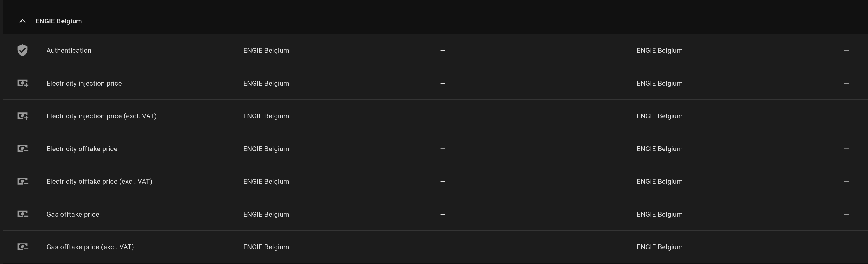Click the rightmost dash in the Authentication row
The width and height of the screenshot is (868, 264).
click(846, 51)
